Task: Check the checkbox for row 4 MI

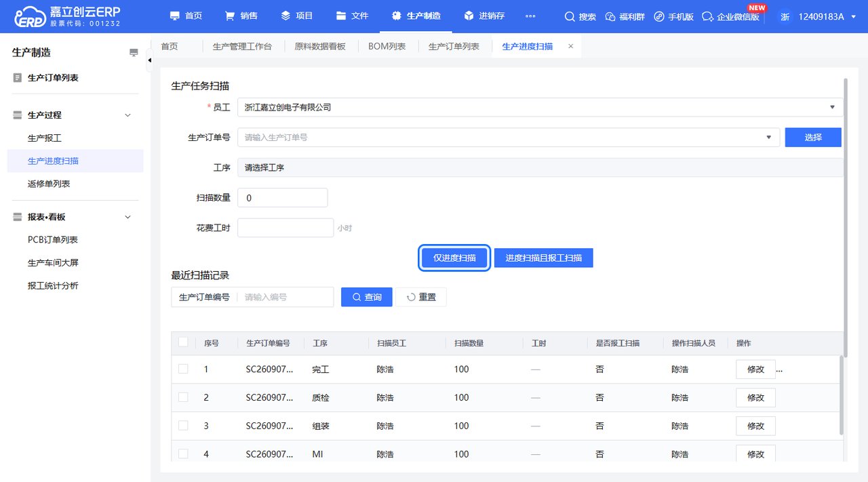Action: (183, 454)
